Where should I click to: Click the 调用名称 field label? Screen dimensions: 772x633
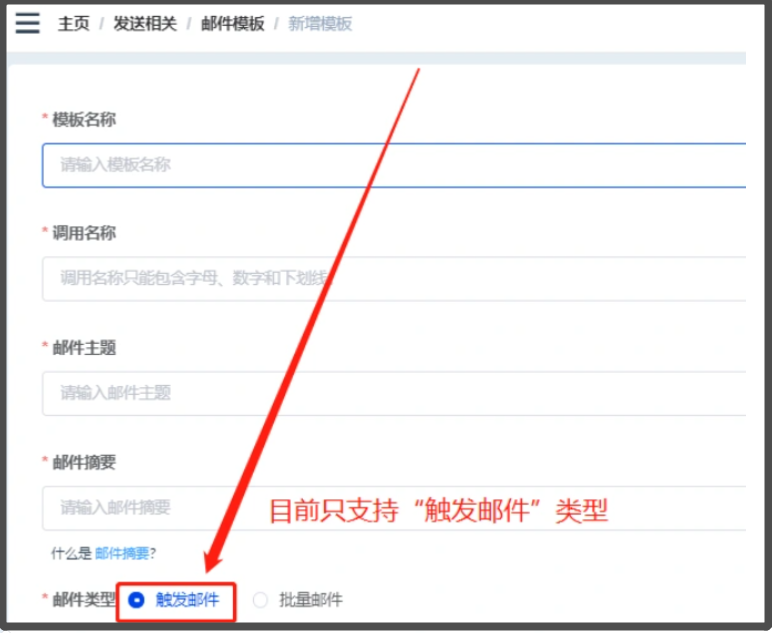coord(84,233)
